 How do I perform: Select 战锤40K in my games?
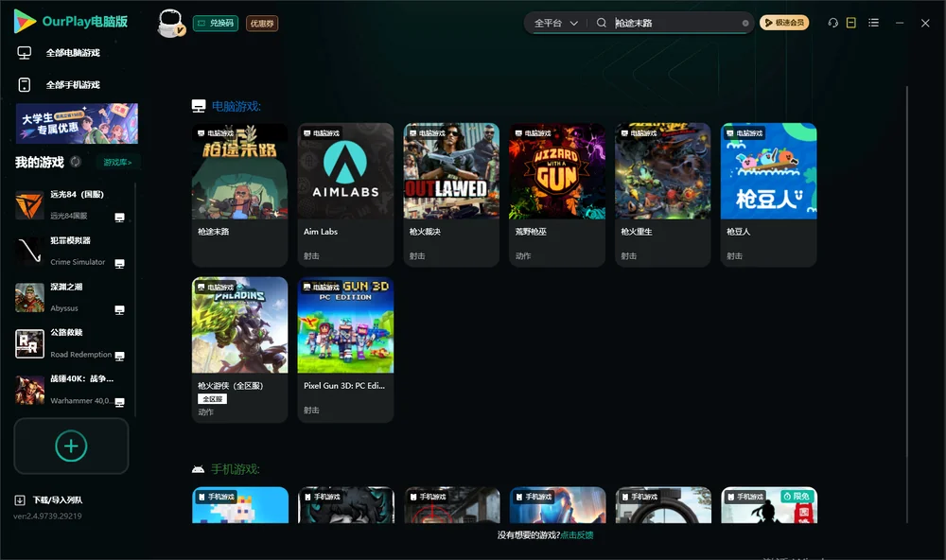pos(69,390)
